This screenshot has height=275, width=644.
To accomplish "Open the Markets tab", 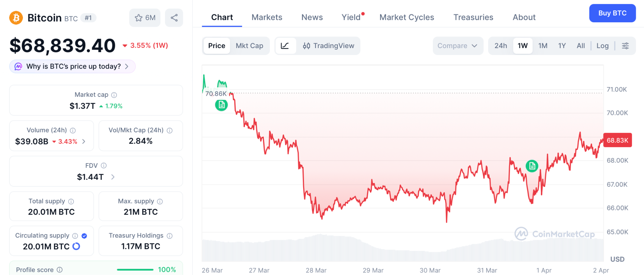I will pyautogui.click(x=267, y=17).
